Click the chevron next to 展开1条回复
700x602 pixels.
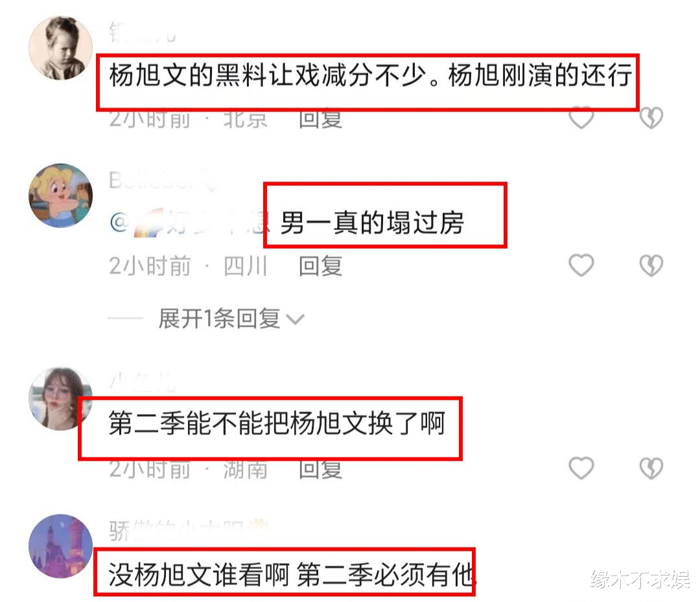(295, 319)
